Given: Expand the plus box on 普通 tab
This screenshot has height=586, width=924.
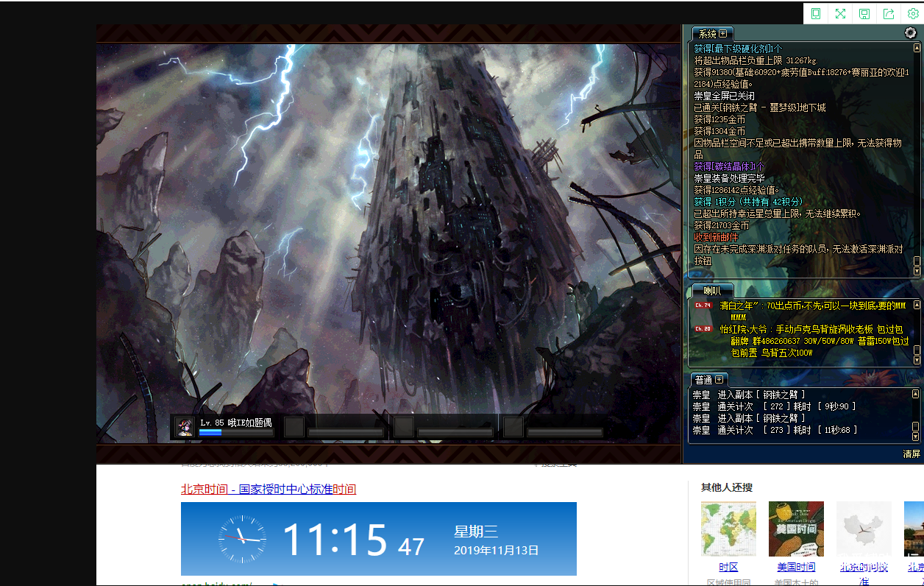Looking at the screenshot, I should 719,380.
